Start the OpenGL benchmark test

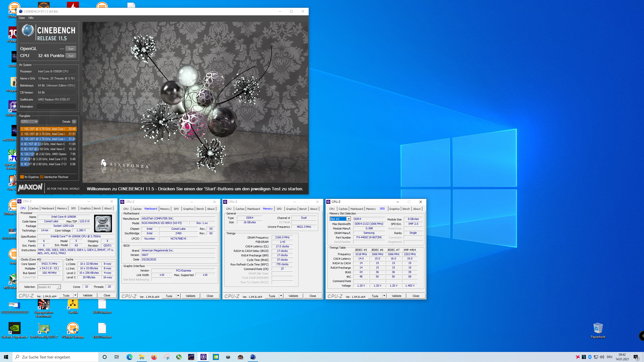pyautogui.click(x=71, y=49)
